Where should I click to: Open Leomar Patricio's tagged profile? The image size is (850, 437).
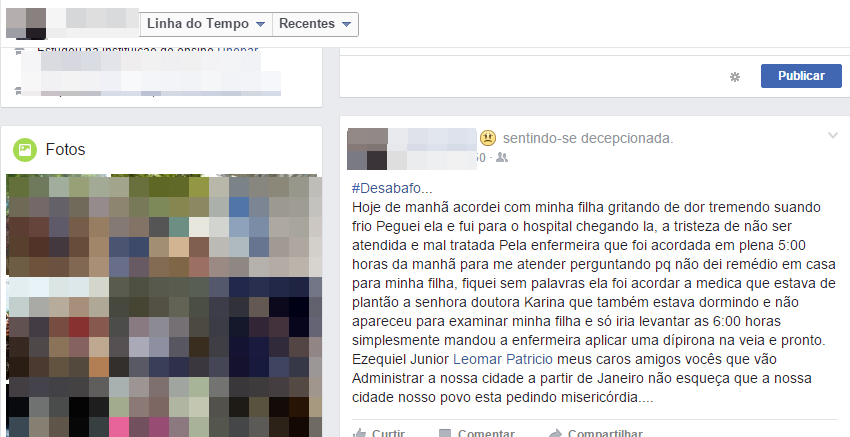[x=503, y=359]
